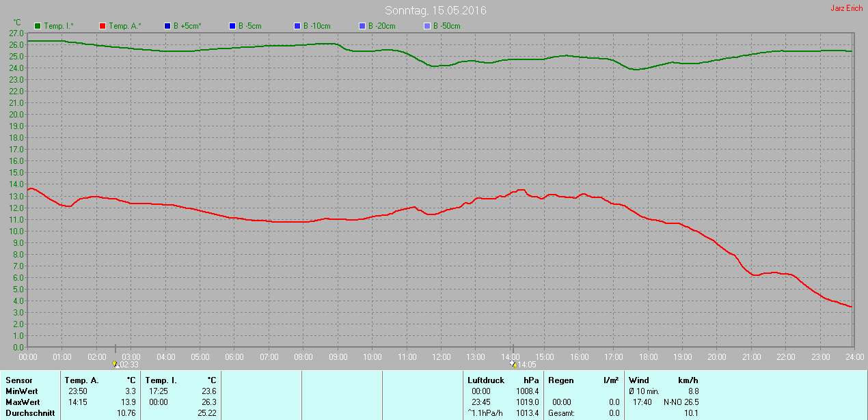The width and height of the screenshot is (868, 420).
Task: Click the 10.76 average for Temp. A.
Action: [x=126, y=413]
